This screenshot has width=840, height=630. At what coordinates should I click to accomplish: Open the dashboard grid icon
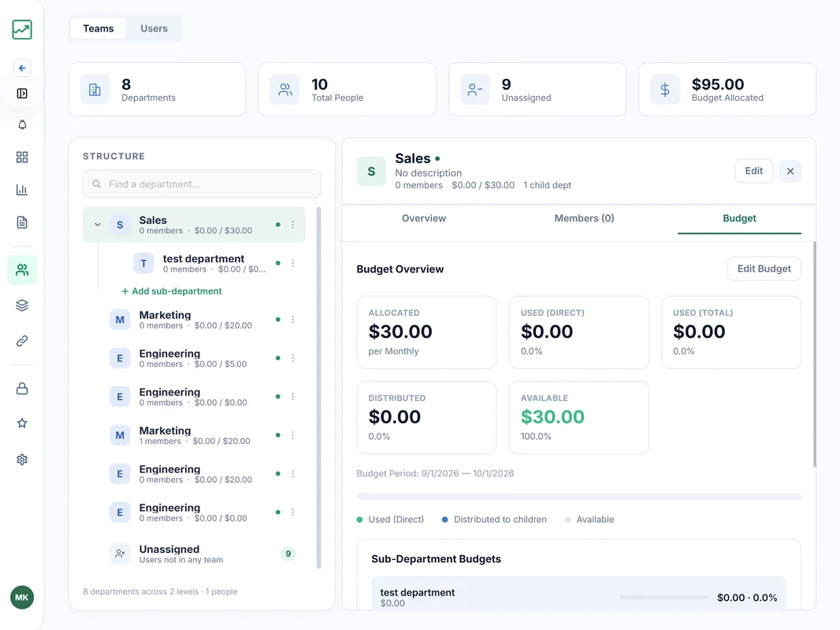(22, 157)
